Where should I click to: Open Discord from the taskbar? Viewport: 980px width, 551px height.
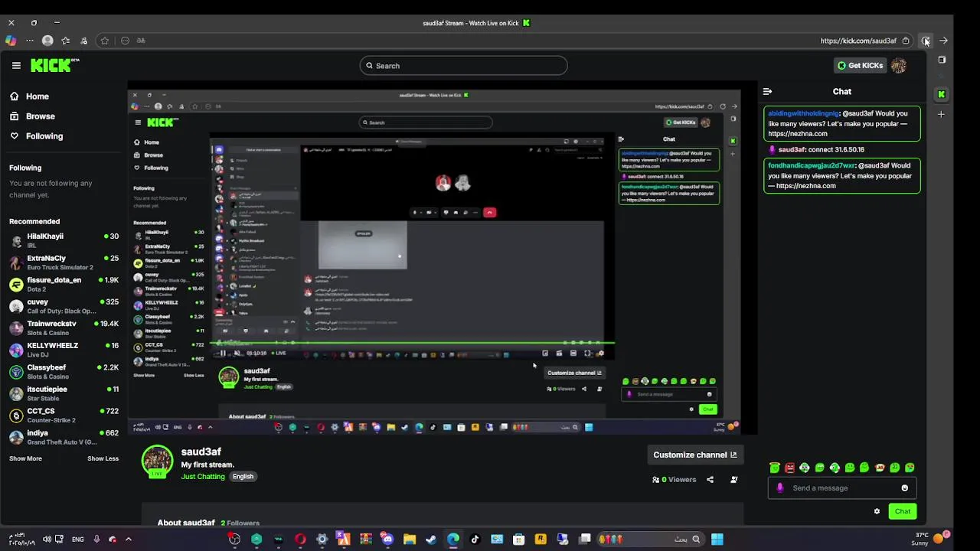click(x=387, y=539)
